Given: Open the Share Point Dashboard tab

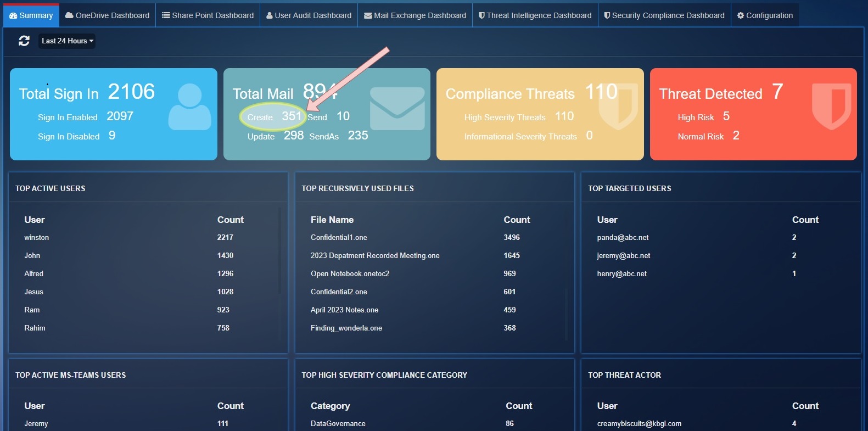Looking at the screenshot, I should pyautogui.click(x=208, y=15).
